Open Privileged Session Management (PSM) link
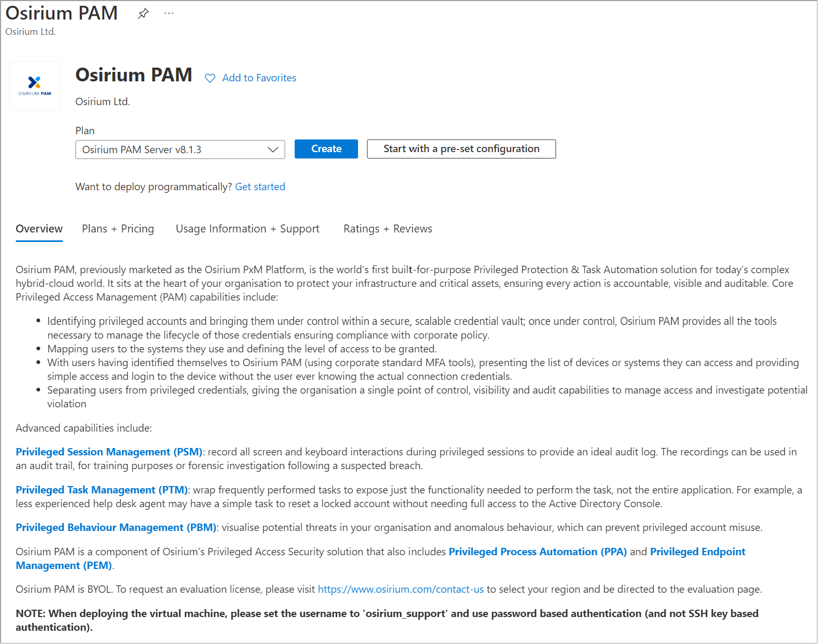Image resolution: width=818 pixels, height=644 pixels. (109, 452)
